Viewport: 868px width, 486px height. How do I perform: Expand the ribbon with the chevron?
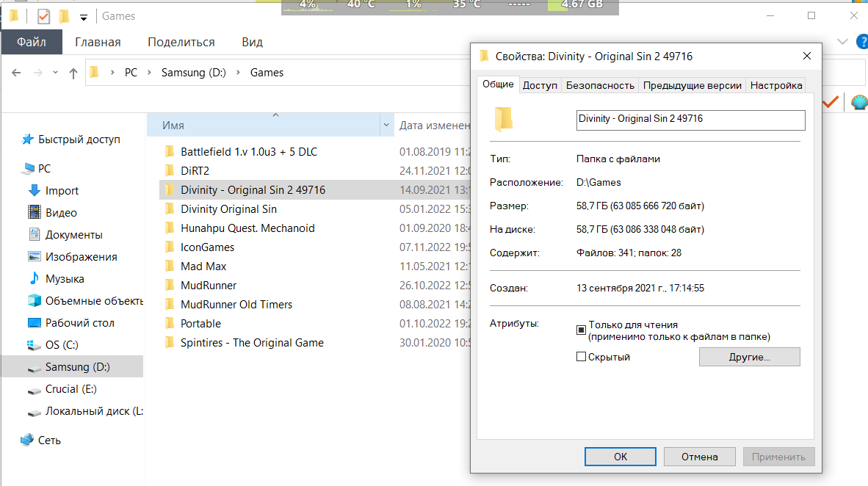(842, 42)
